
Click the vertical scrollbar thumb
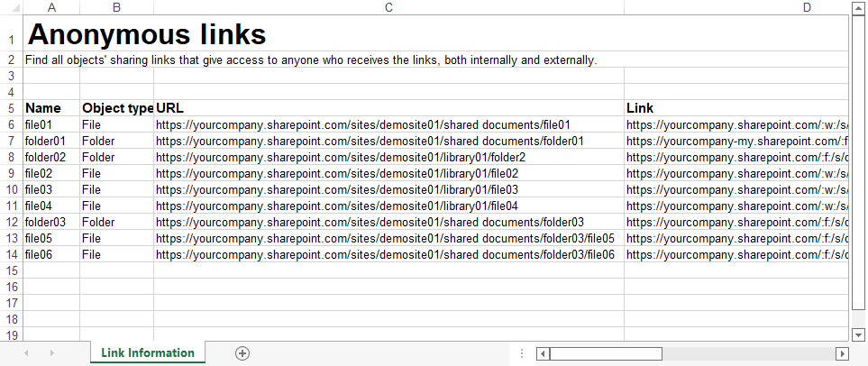click(x=858, y=162)
